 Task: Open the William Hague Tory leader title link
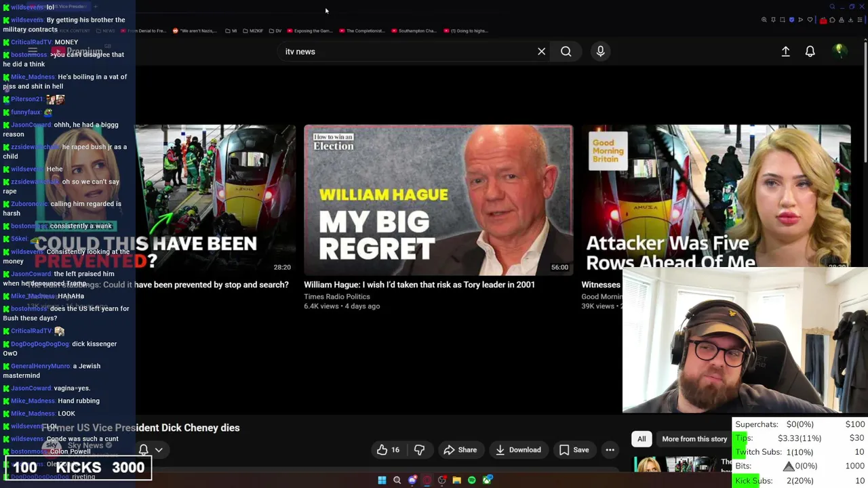[419, 285]
